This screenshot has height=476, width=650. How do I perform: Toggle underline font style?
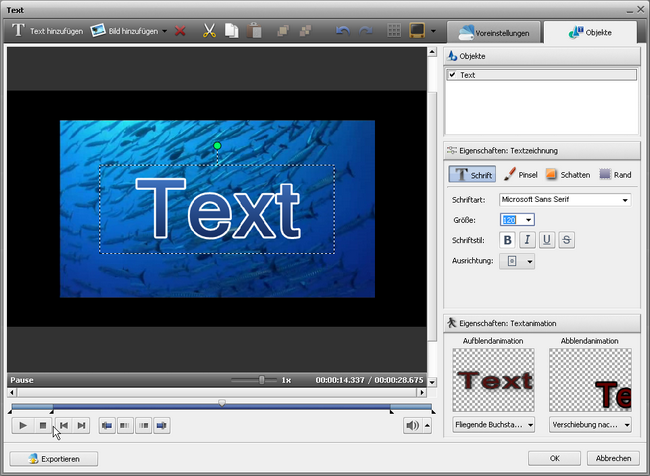click(x=547, y=240)
